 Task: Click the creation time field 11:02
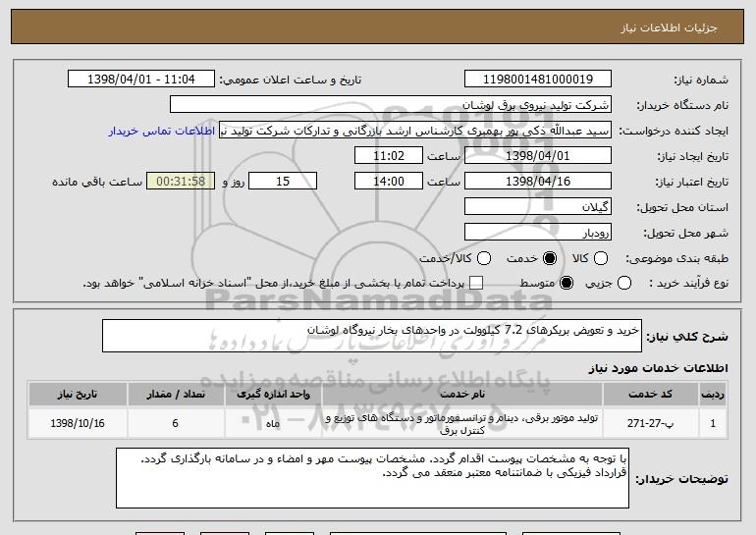389,156
